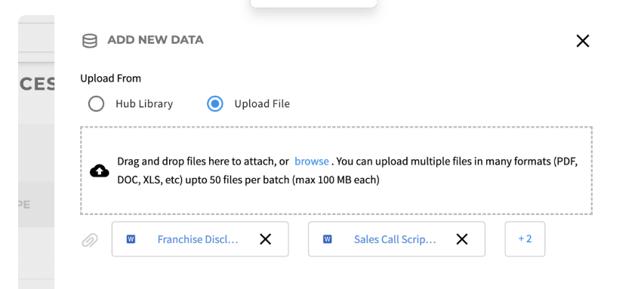
Task: Click the Word icon on the Sales Call Scrip file
Action: pos(328,239)
